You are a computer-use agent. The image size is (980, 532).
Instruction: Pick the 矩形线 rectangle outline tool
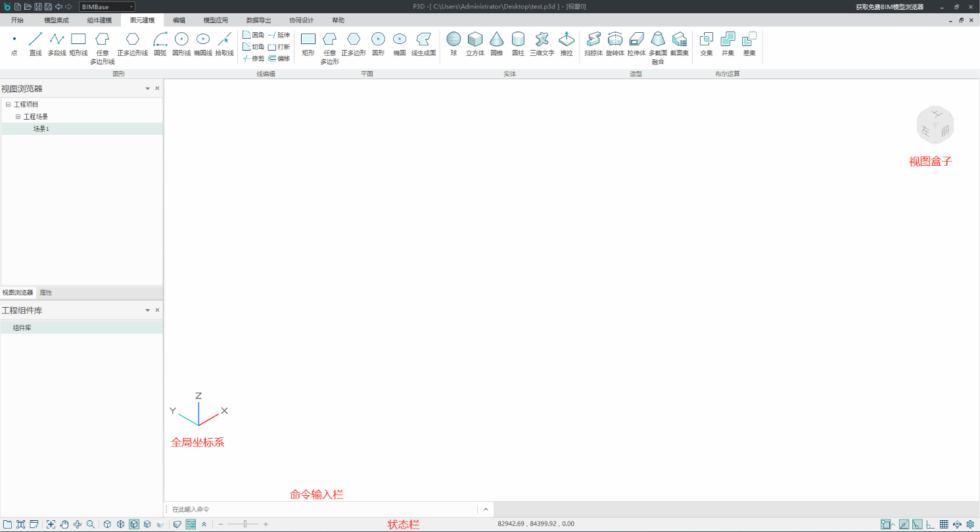click(x=79, y=44)
